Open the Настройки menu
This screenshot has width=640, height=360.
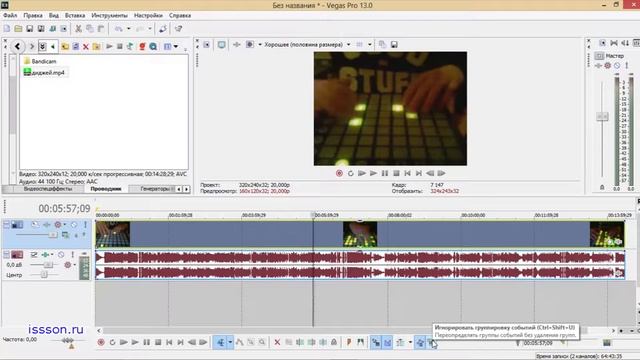[x=148, y=16]
